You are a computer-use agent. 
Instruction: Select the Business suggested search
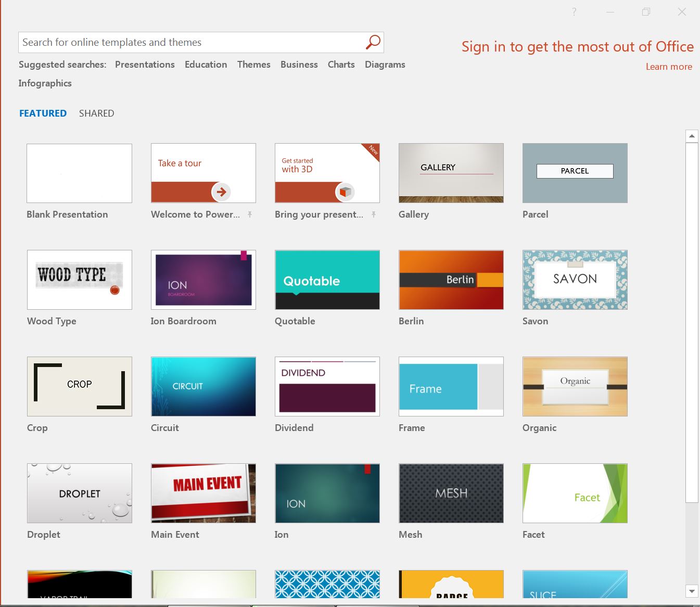click(x=299, y=65)
